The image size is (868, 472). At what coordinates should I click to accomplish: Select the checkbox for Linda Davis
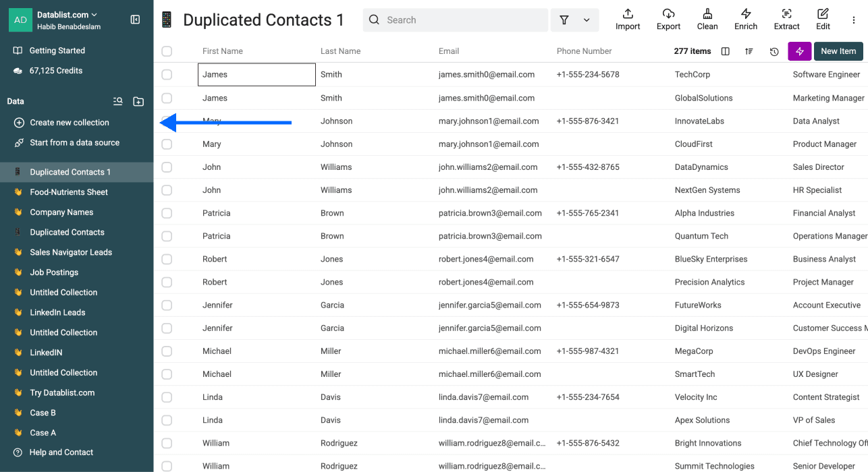pos(167,396)
